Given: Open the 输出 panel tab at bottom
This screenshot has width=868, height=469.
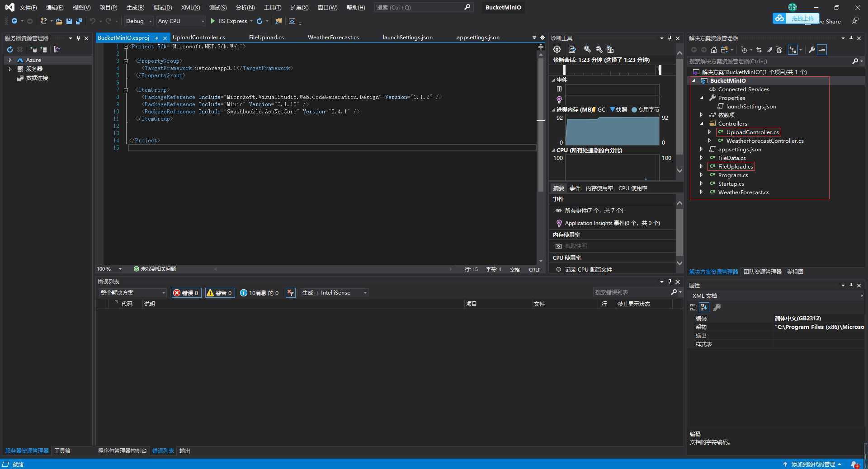Looking at the screenshot, I should click(x=184, y=451).
